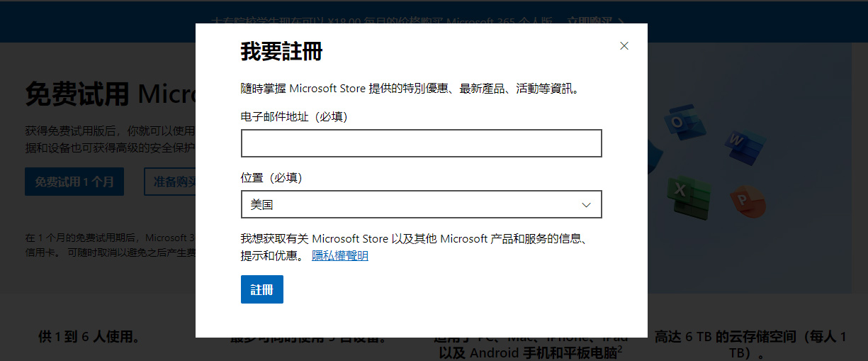Click the 电子邮件地址（必填） label

point(294,116)
